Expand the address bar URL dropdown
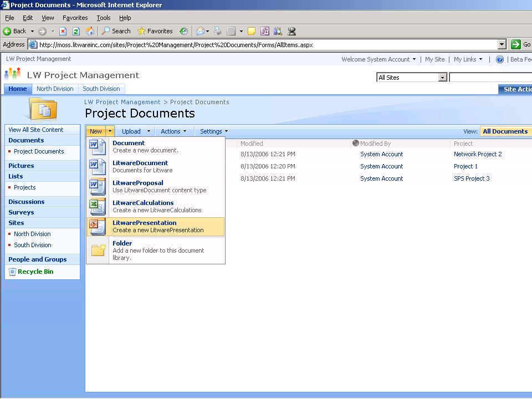The height and width of the screenshot is (399, 532). point(502,44)
